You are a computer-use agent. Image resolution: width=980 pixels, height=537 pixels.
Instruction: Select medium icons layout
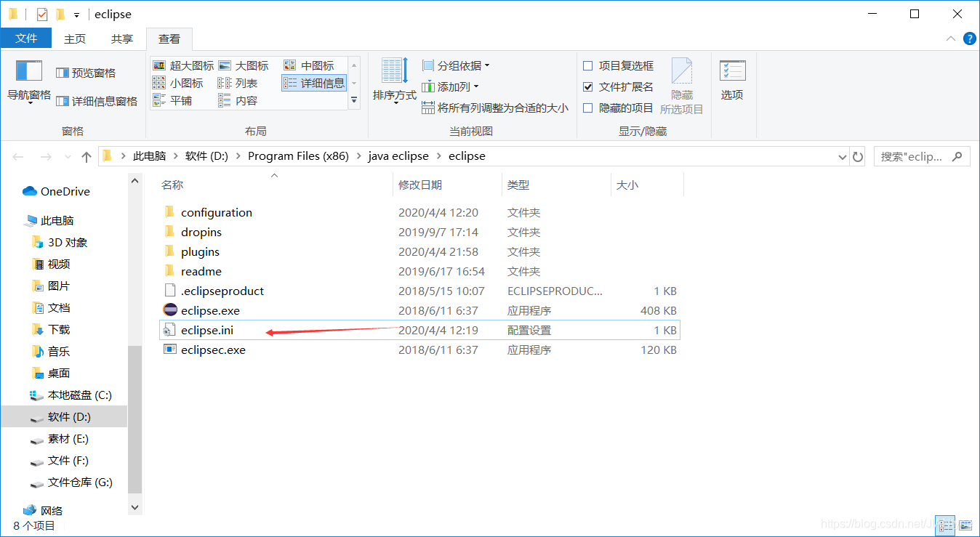point(309,65)
